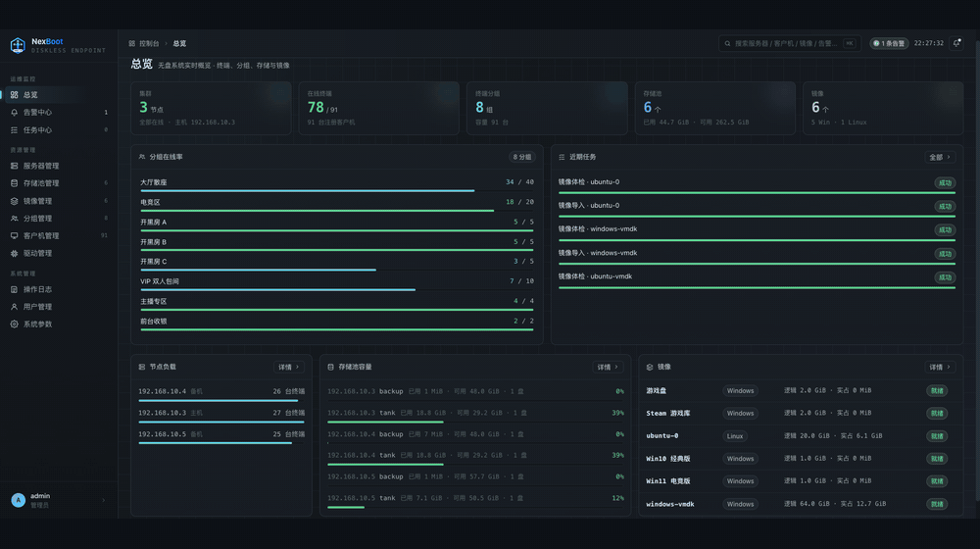Open 存储池管理 via its database icon

15,183
